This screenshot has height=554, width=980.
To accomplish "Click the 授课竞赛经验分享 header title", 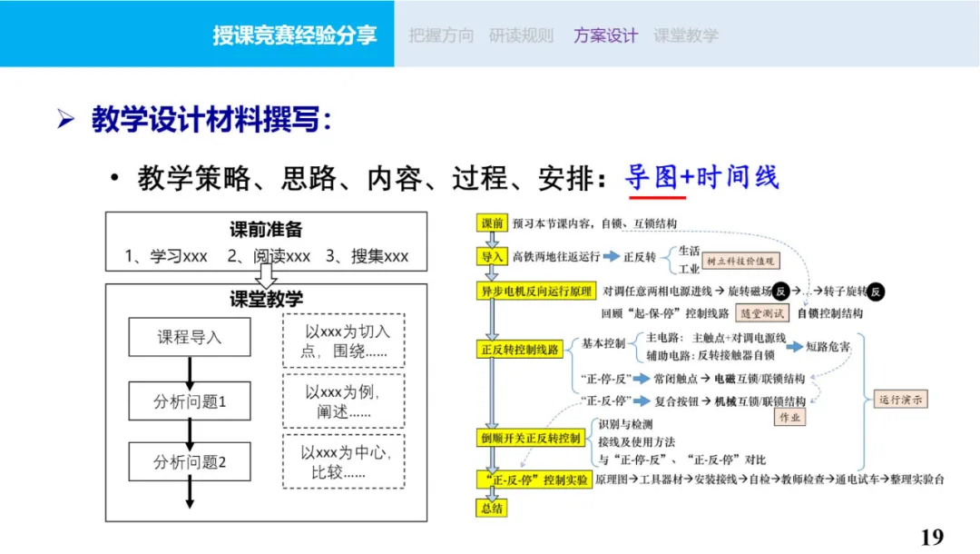I will [x=294, y=35].
